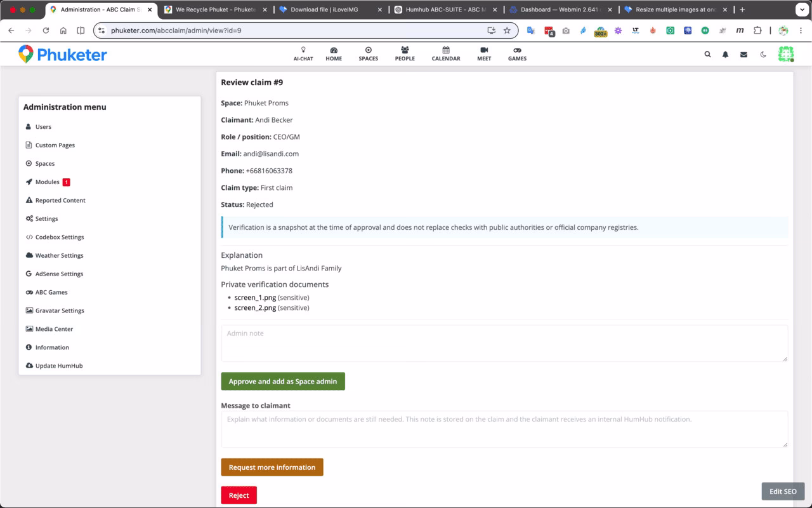The width and height of the screenshot is (812, 508).
Task: Click the email andi@lisandi.com
Action: pyautogui.click(x=271, y=154)
